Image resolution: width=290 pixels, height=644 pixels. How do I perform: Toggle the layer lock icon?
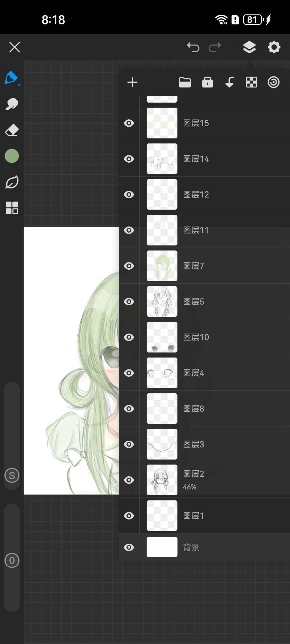207,82
